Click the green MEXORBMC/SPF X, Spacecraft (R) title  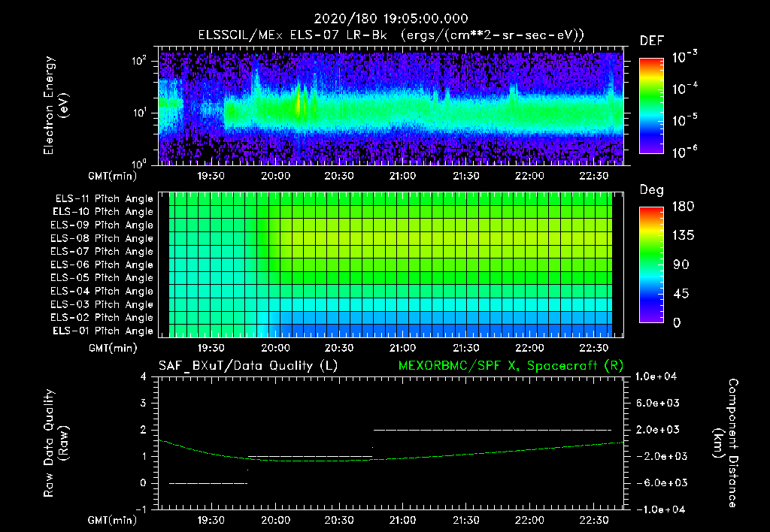pyautogui.click(x=511, y=366)
